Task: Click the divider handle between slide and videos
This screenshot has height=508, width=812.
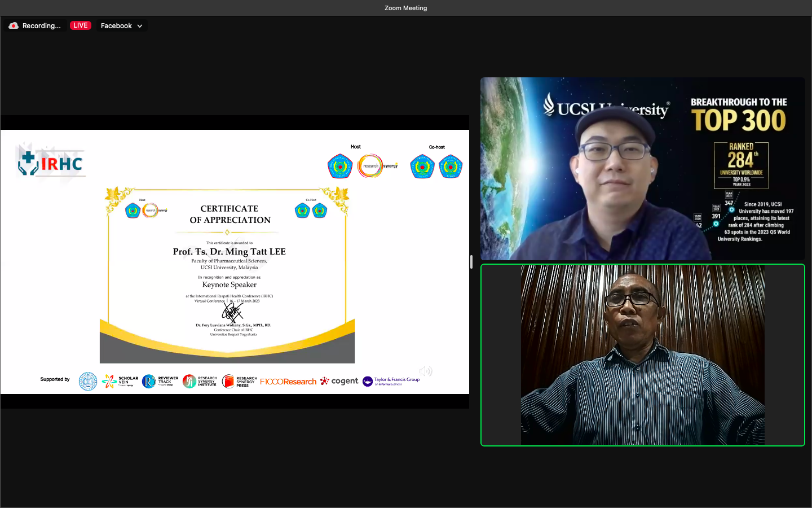Action: coord(471,262)
